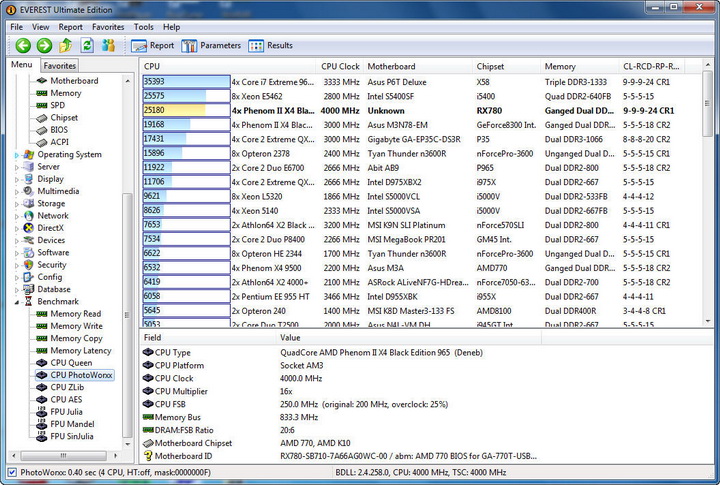Click the users icon in the toolbar
The height and width of the screenshot is (485, 720).
[x=109, y=45]
